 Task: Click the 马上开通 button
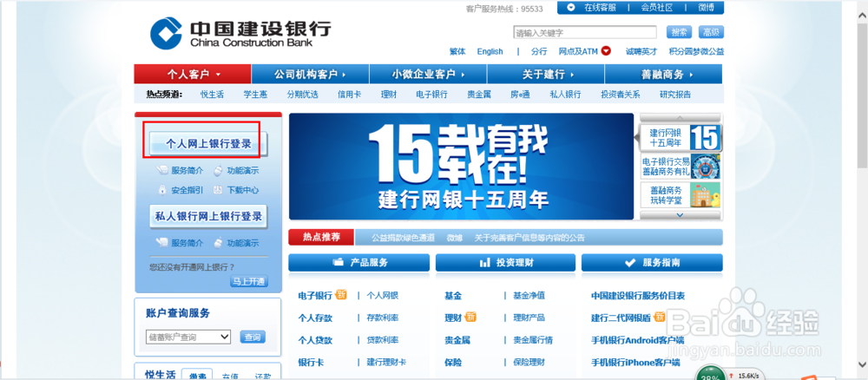coord(248,282)
